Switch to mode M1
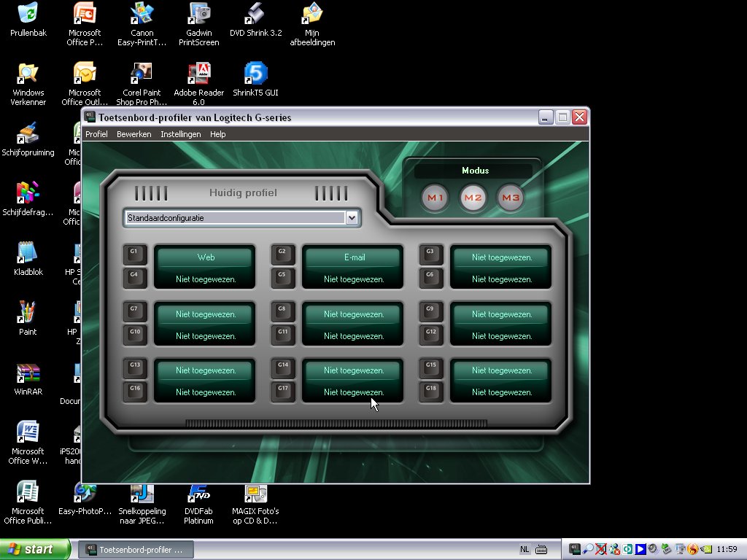This screenshot has height=560, width=747. point(435,198)
